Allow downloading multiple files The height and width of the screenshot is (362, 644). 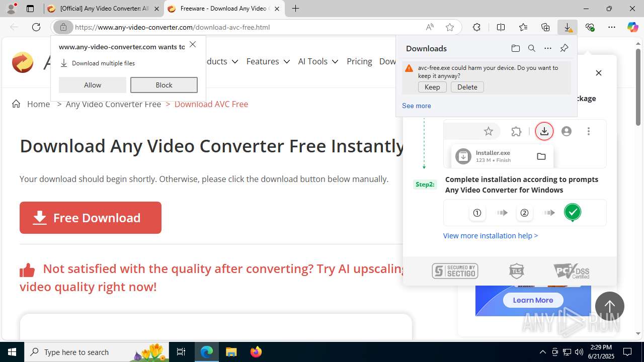(93, 85)
